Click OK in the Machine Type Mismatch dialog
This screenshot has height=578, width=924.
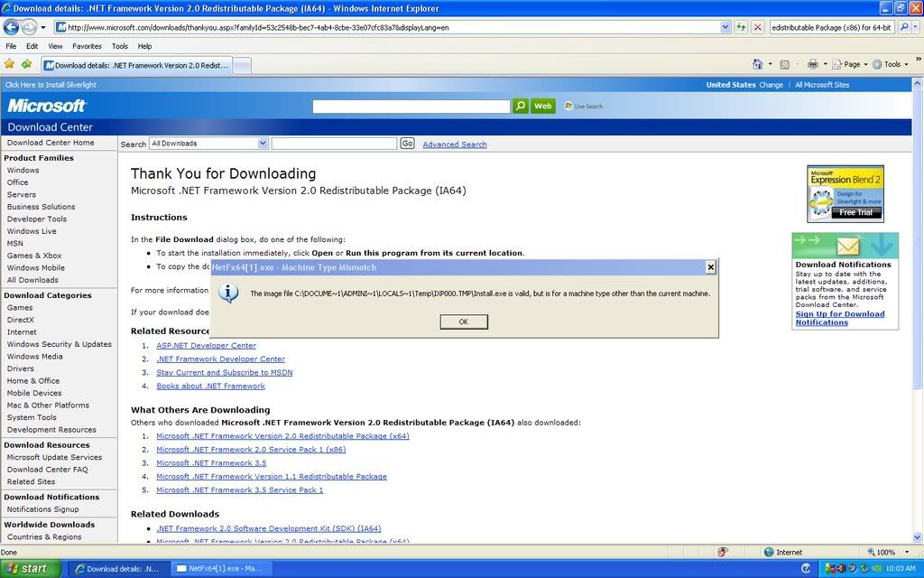point(464,322)
